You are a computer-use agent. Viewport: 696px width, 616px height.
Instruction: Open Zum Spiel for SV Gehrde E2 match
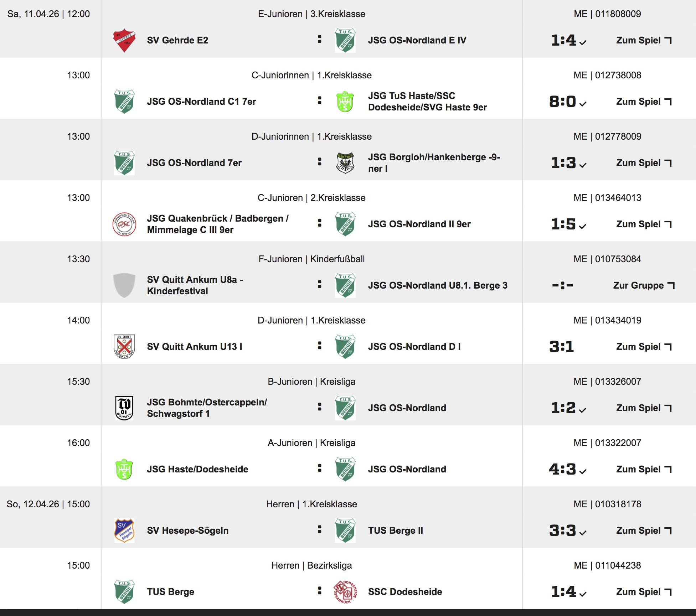[x=644, y=40]
